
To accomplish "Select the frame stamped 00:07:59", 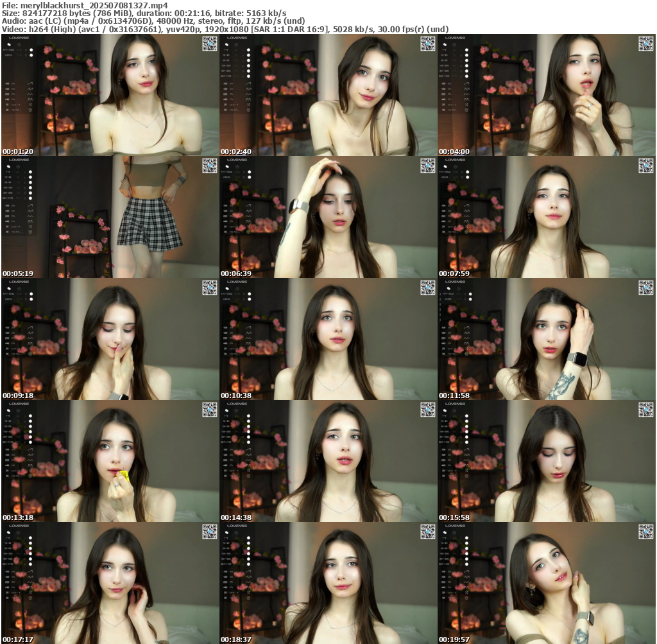I will point(547,217).
